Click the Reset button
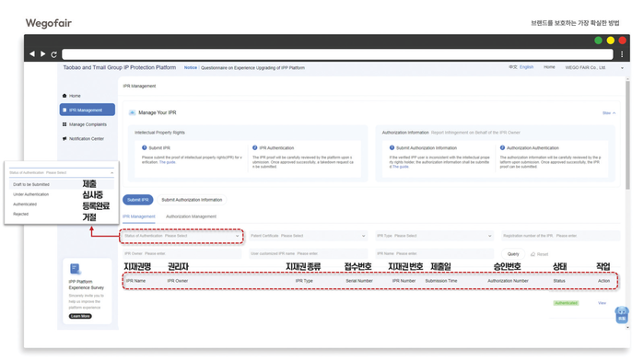 (539, 254)
